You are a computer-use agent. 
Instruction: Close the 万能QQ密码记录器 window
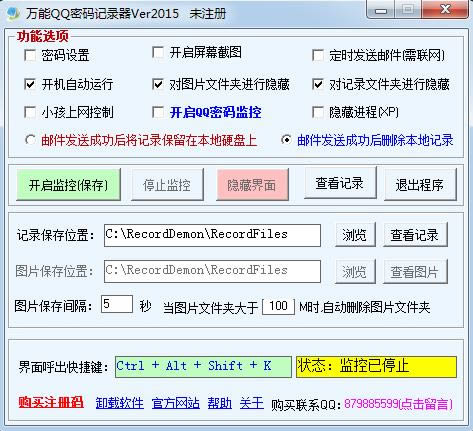[x=446, y=9]
